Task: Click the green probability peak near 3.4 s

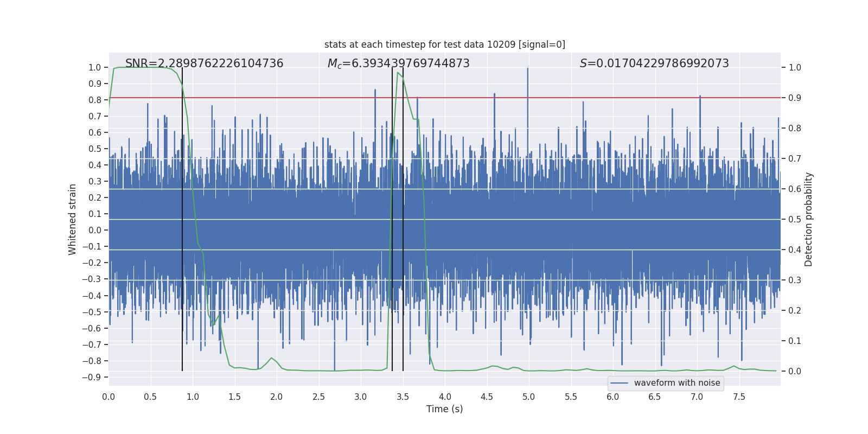Action: (x=398, y=73)
